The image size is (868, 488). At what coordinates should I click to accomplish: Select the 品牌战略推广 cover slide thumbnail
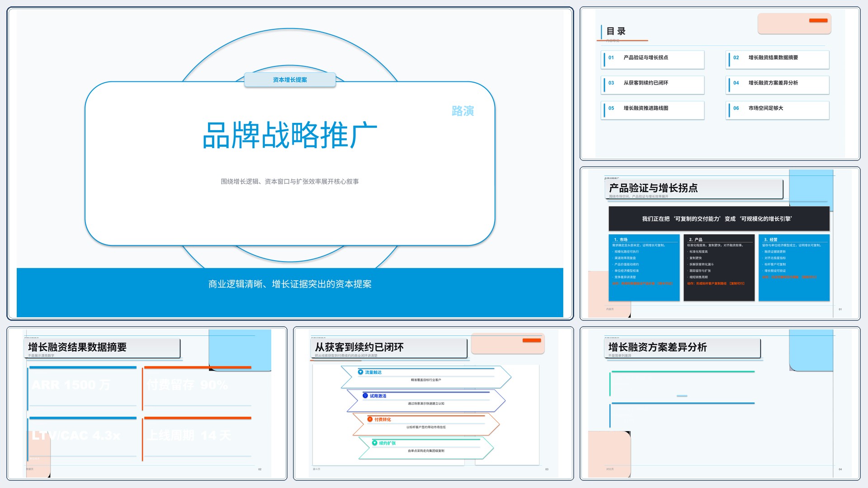290,163
